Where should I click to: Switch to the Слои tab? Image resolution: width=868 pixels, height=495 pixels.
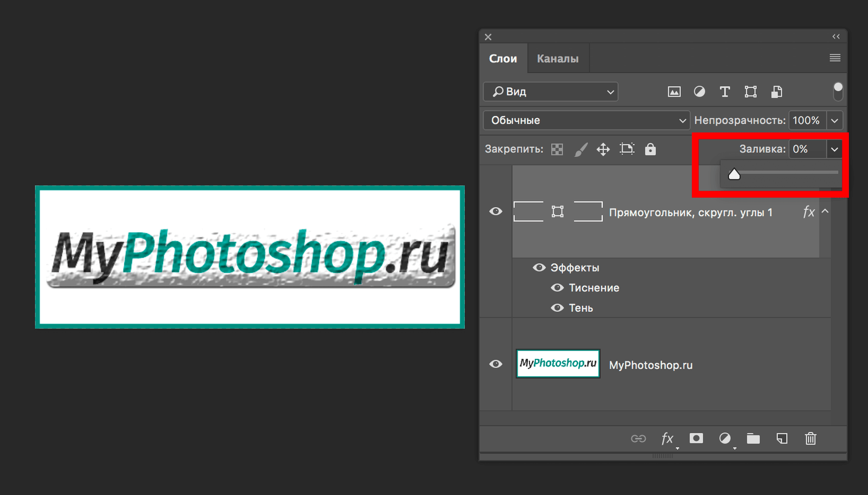504,58
